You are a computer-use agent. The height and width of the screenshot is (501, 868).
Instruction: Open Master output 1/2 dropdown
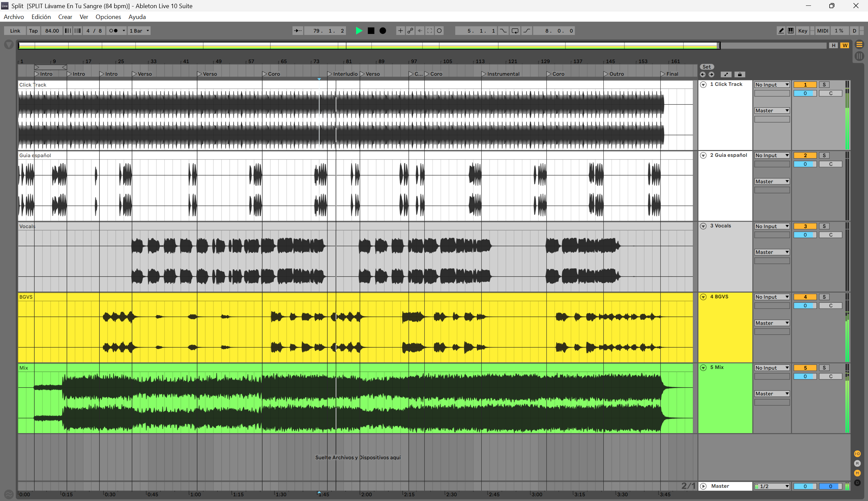772,486
